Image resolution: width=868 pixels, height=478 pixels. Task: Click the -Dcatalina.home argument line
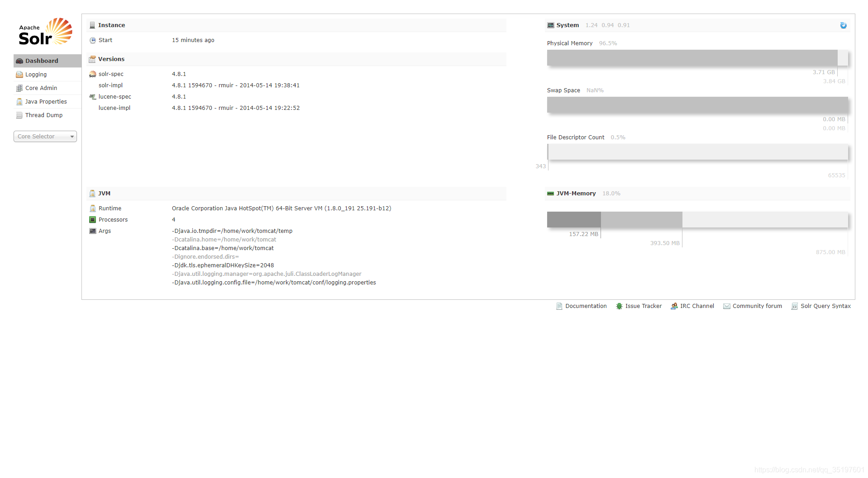[x=224, y=240]
